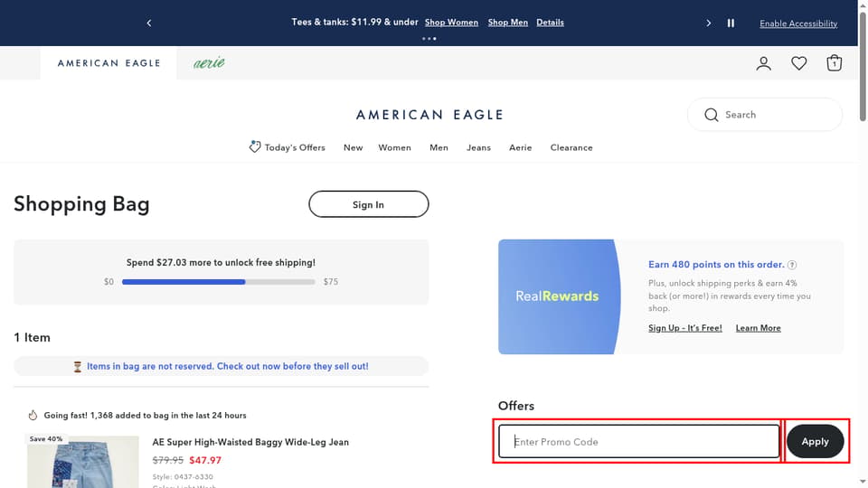Switch to the American Eagle brand tab
Screen dimensions: 868x488
108,63
